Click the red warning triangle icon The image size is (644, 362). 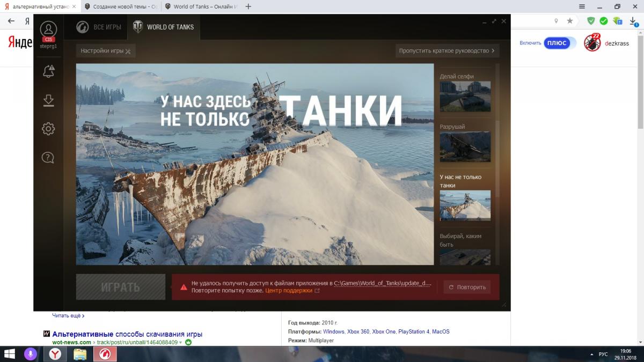(184, 287)
